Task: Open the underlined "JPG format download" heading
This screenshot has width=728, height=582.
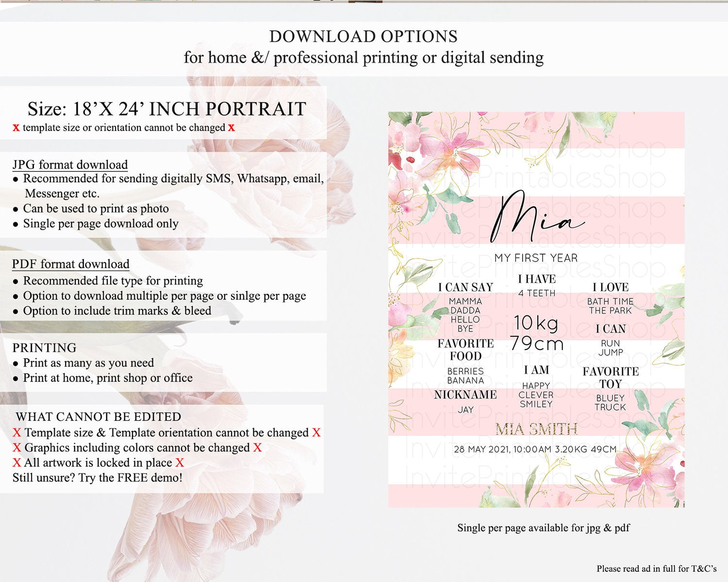Action: click(x=70, y=165)
